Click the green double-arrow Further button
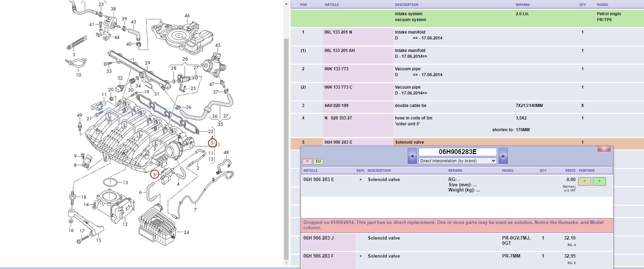 [x=599, y=181]
